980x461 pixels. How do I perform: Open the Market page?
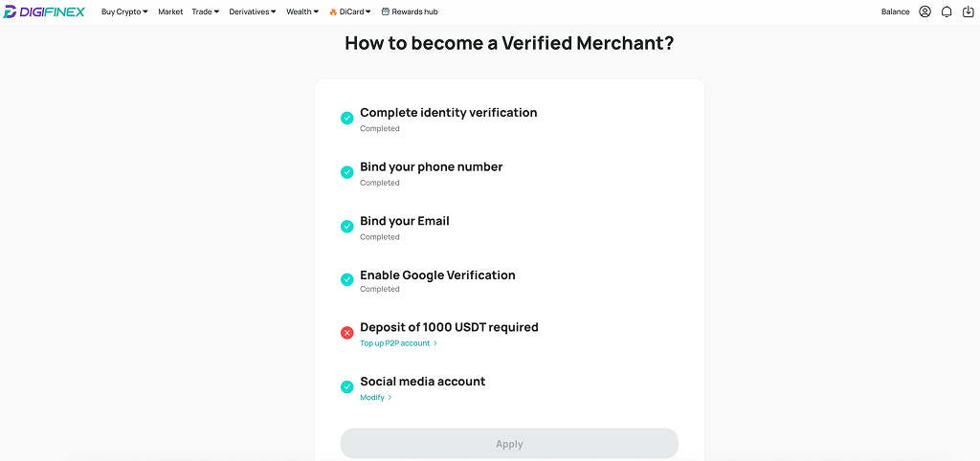(x=170, y=11)
